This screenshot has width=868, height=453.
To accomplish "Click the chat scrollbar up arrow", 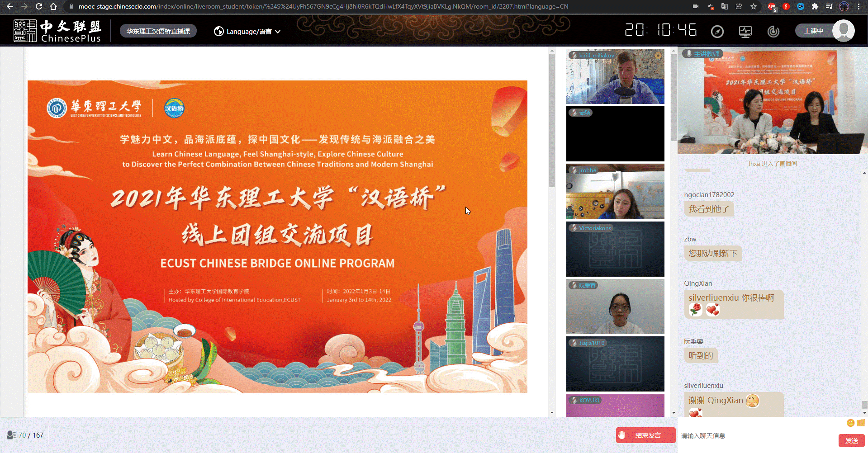I will click(x=864, y=173).
